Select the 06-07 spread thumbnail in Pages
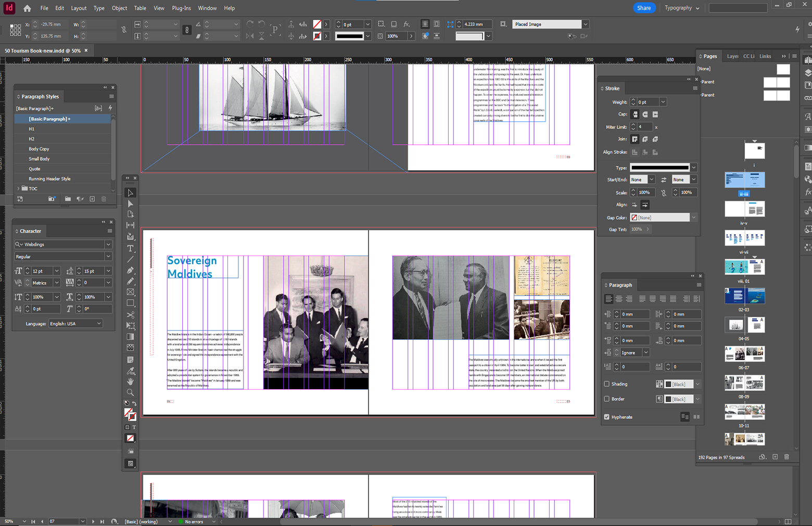 pos(744,354)
